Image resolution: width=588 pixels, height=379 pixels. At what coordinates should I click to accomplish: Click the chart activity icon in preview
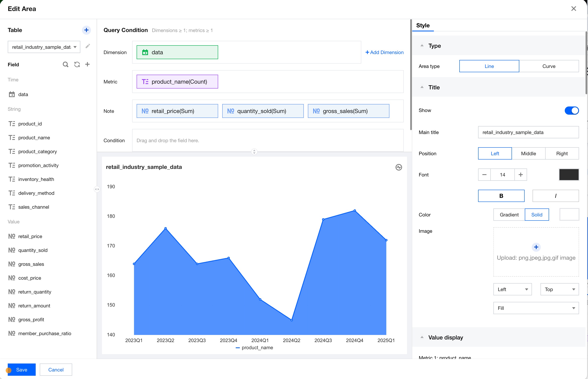399,167
